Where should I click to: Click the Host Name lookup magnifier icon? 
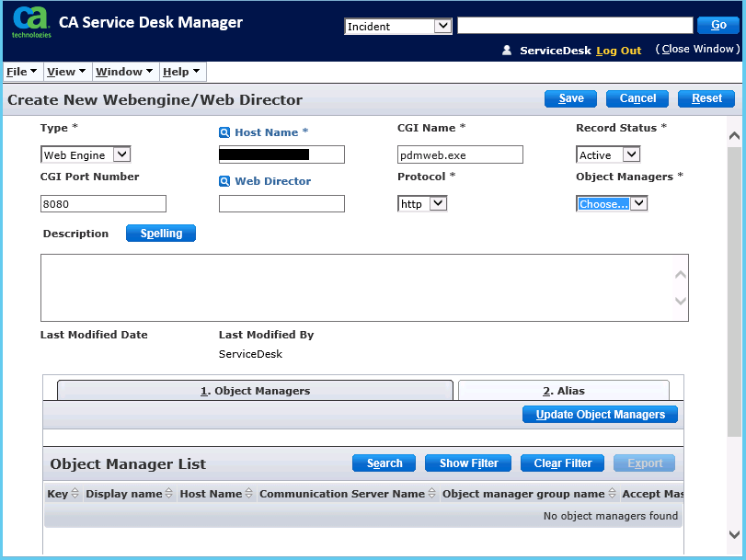coord(224,132)
